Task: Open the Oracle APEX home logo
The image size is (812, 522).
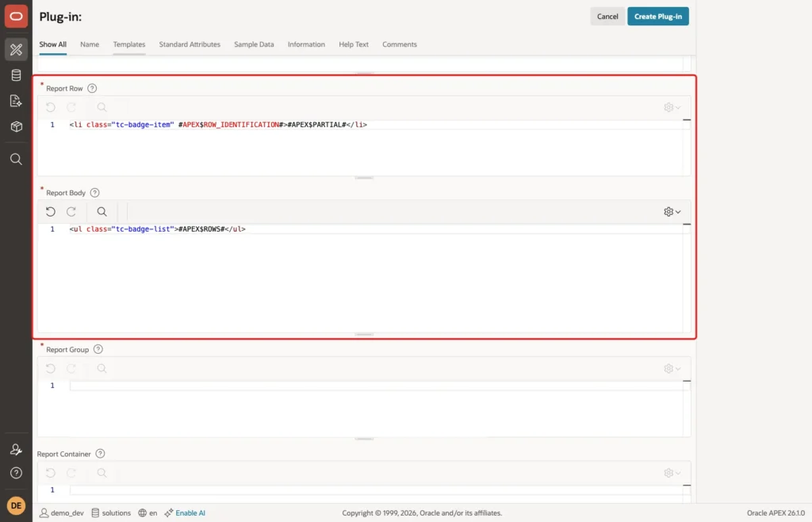Action: click(x=16, y=17)
